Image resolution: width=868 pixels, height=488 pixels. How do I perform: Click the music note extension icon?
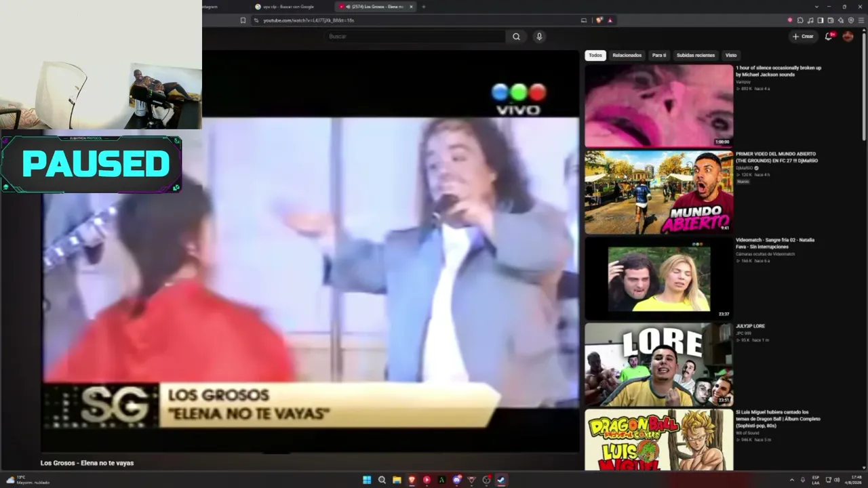810,20
